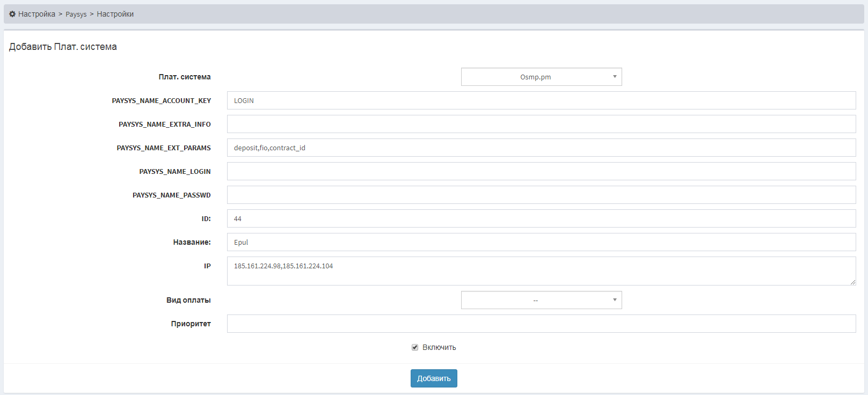Open the Плат. система dropdown showing Osmp.pm
This screenshot has height=395, width=868.
pos(535,77)
